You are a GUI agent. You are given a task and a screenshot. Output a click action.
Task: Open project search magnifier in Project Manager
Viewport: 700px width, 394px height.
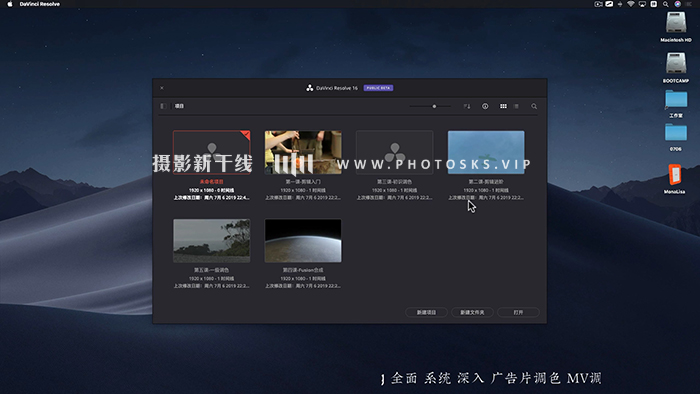[x=534, y=106]
